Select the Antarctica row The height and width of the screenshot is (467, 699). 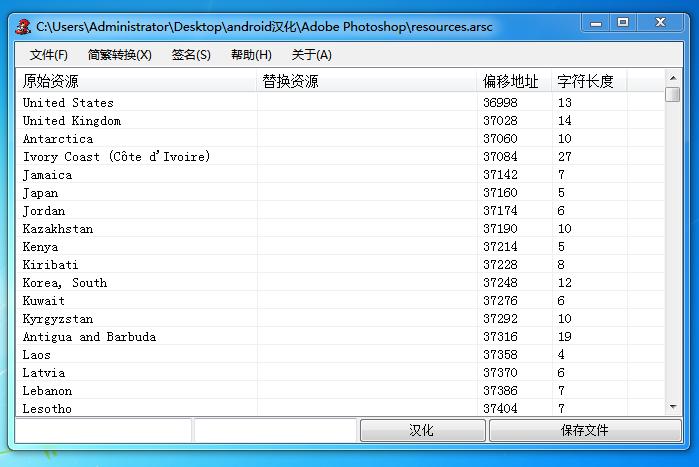tap(340, 139)
